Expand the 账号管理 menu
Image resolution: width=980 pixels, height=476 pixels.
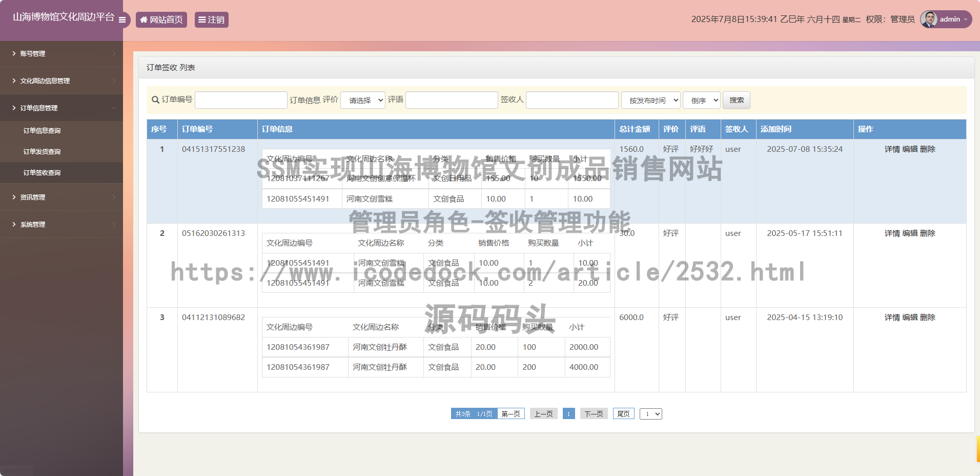pos(62,53)
